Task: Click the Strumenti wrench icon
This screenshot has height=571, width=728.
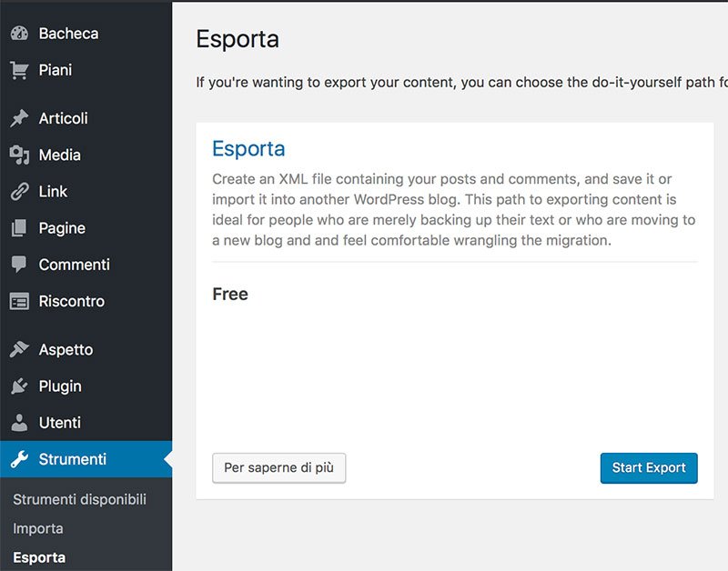Action: tap(19, 459)
